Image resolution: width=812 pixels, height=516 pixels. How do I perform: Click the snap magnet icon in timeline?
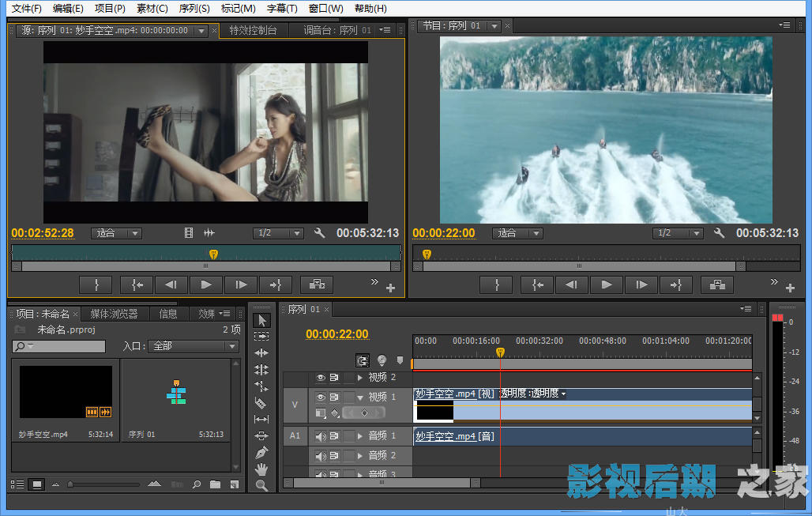pyautogui.click(x=363, y=360)
